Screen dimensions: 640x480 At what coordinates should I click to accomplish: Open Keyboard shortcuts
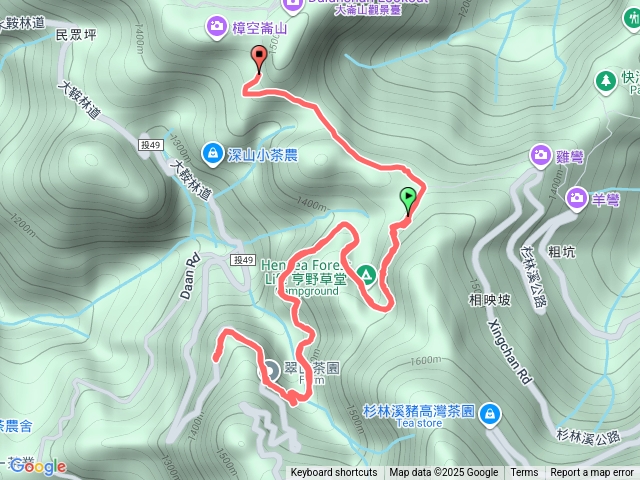tap(334, 473)
